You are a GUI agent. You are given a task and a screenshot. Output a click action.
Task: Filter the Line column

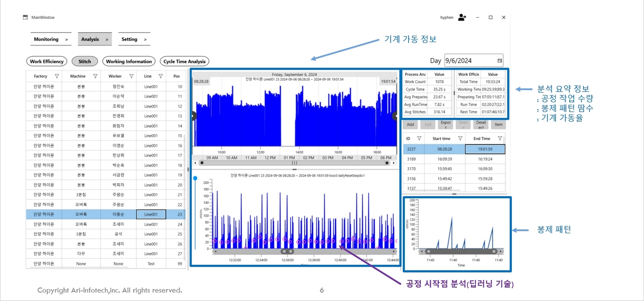160,76
